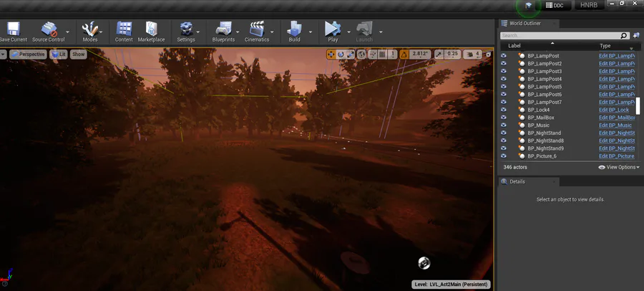
Task: Sort by the Label column header
Action: [x=514, y=46]
